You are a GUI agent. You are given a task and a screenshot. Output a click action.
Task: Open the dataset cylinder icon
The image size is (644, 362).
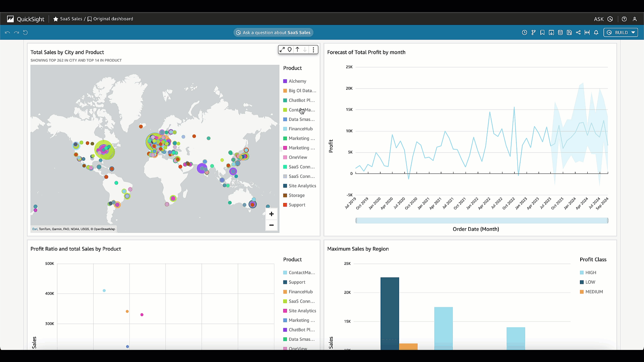pos(560,33)
